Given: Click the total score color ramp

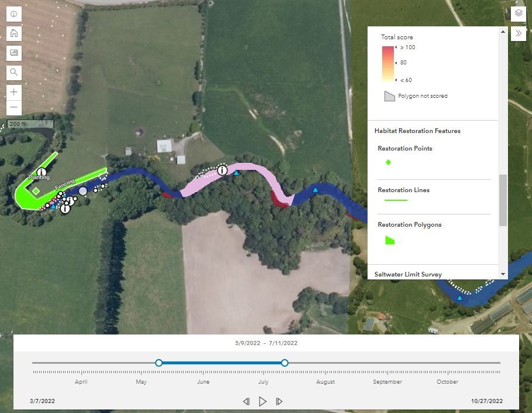Looking at the screenshot, I should (388, 64).
